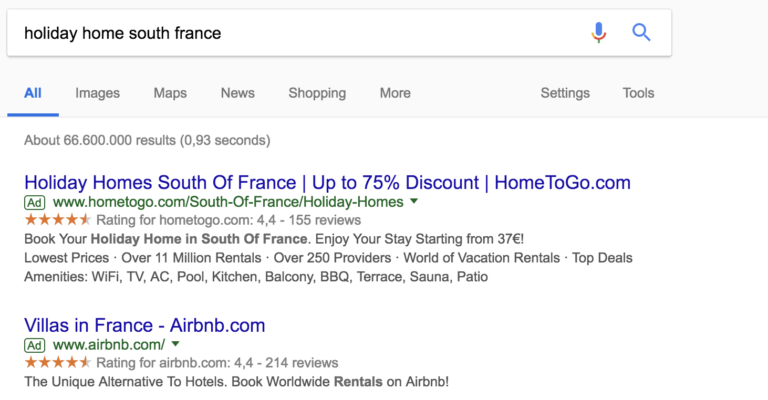
Task: Switch to the Maps tab
Action: pyautogui.click(x=170, y=93)
